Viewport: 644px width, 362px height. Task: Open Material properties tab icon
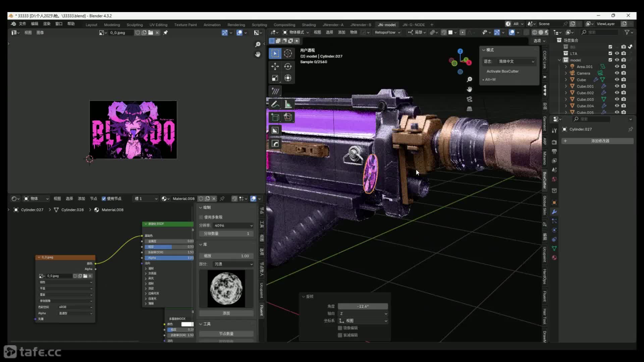[x=554, y=257]
